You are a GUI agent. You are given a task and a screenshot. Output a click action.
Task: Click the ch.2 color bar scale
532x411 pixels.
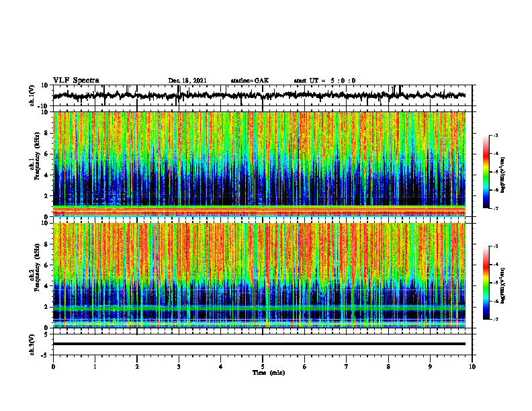click(x=486, y=283)
